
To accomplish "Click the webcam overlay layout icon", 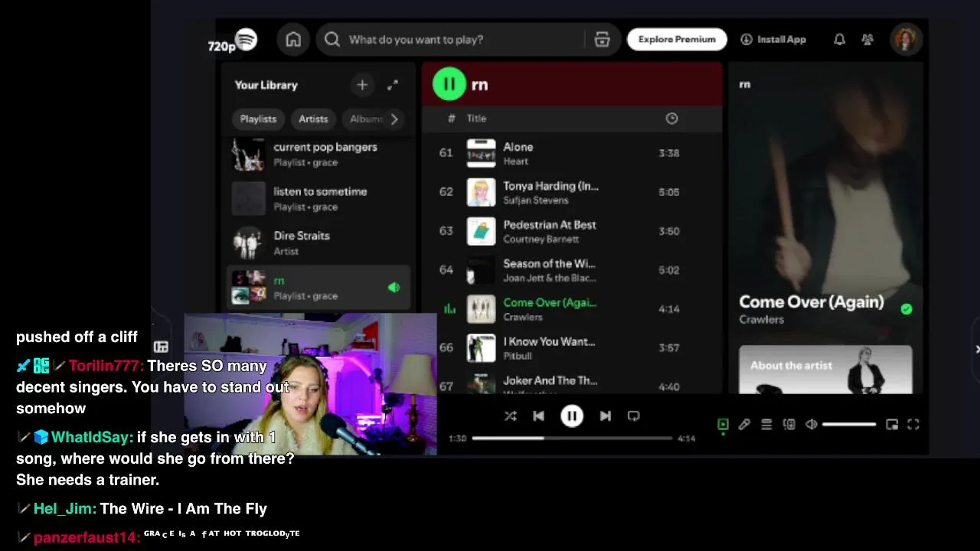I will click(161, 347).
